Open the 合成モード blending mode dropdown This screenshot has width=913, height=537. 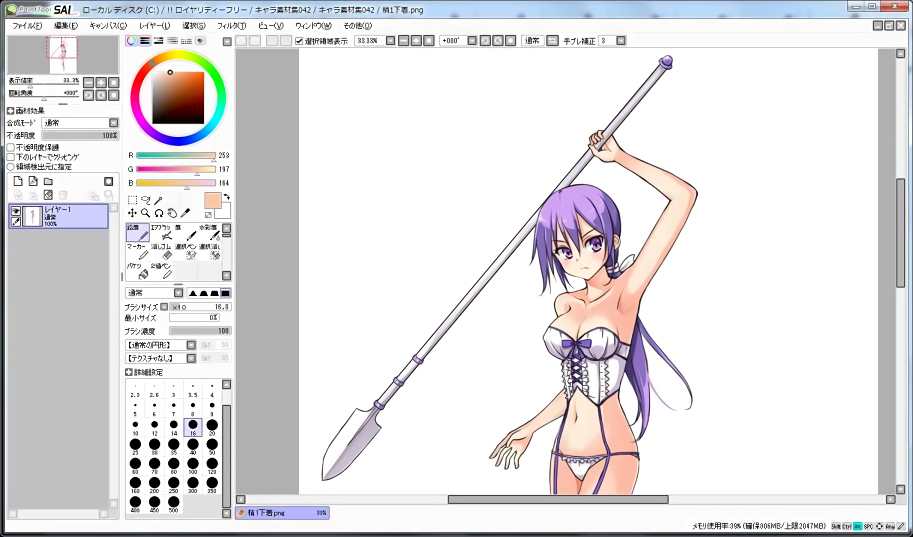tap(79, 123)
